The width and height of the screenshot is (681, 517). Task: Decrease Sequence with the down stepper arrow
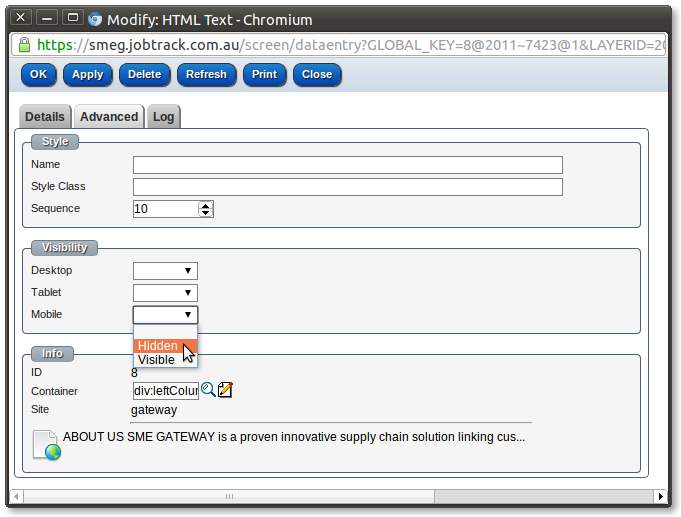point(206,213)
